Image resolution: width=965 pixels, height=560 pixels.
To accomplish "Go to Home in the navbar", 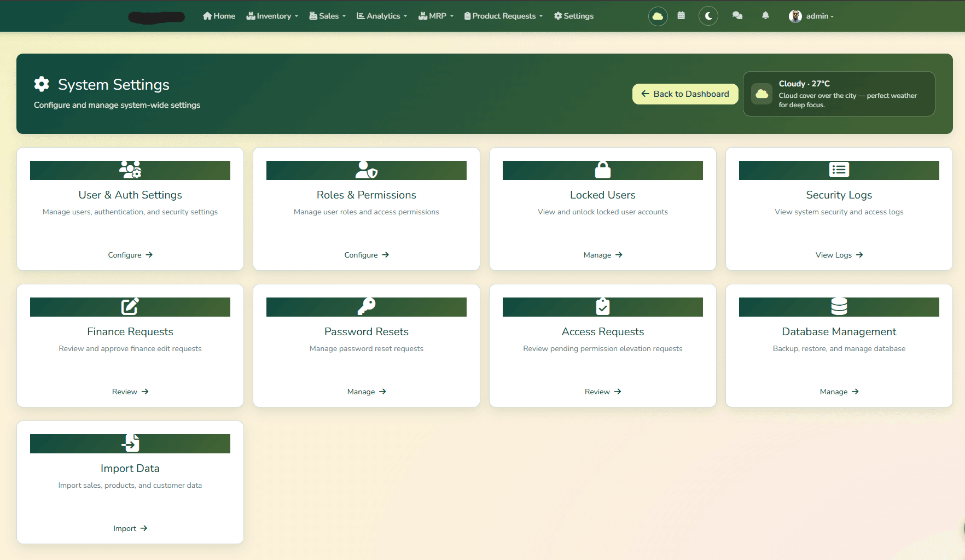I will (x=219, y=16).
